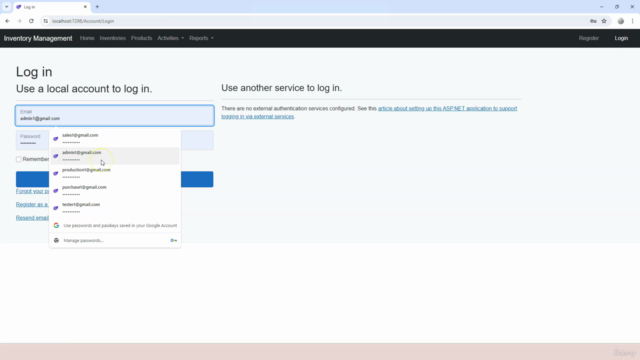Click the settings icon beside Manage passwords
The height and width of the screenshot is (360, 640).
(x=56, y=240)
